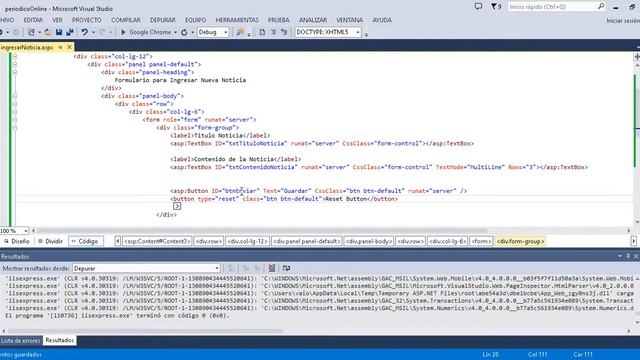Viewport: 640px width, 360px height.
Task: Toggle word wrap in output panel
Action: coord(287,268)
